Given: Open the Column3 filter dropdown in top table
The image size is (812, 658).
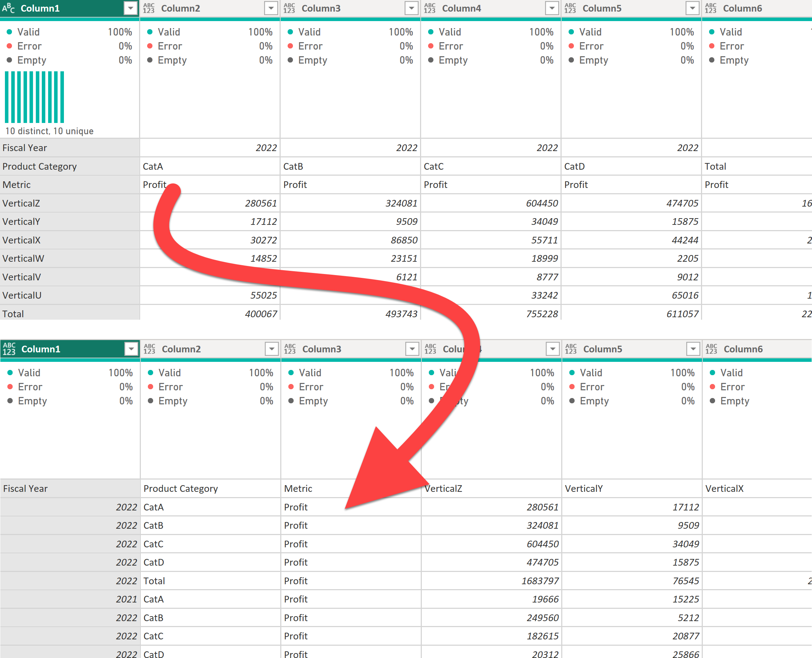Looking at the screenshot, I should click(x=412, y=8).
